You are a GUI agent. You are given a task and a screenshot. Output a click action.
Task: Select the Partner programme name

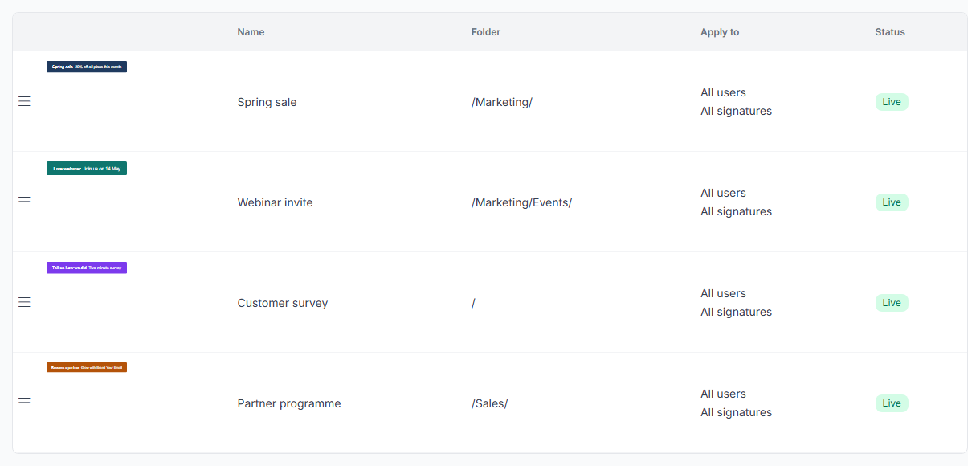(289, 403)
